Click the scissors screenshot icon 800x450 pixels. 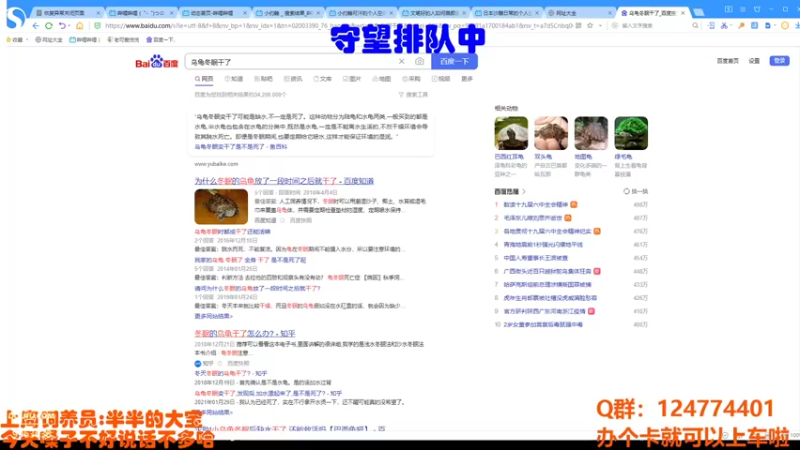pos(724,26)
